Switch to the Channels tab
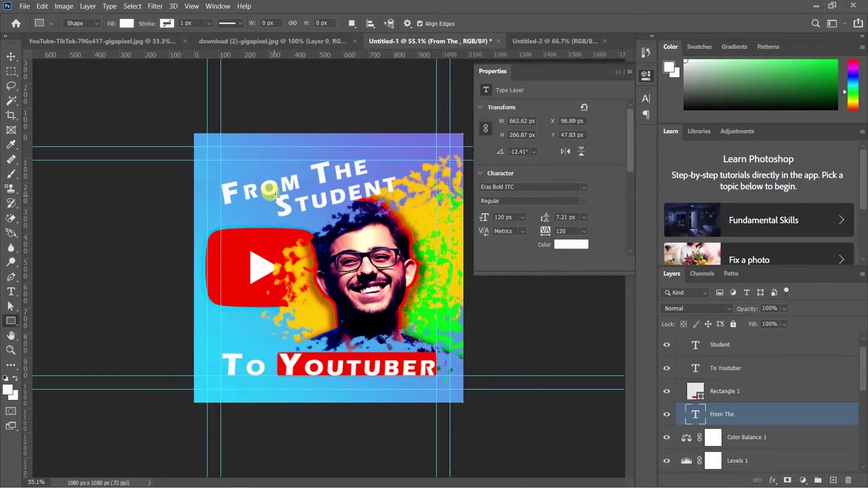Screen dimensions: 868x488 click(702, 273)
